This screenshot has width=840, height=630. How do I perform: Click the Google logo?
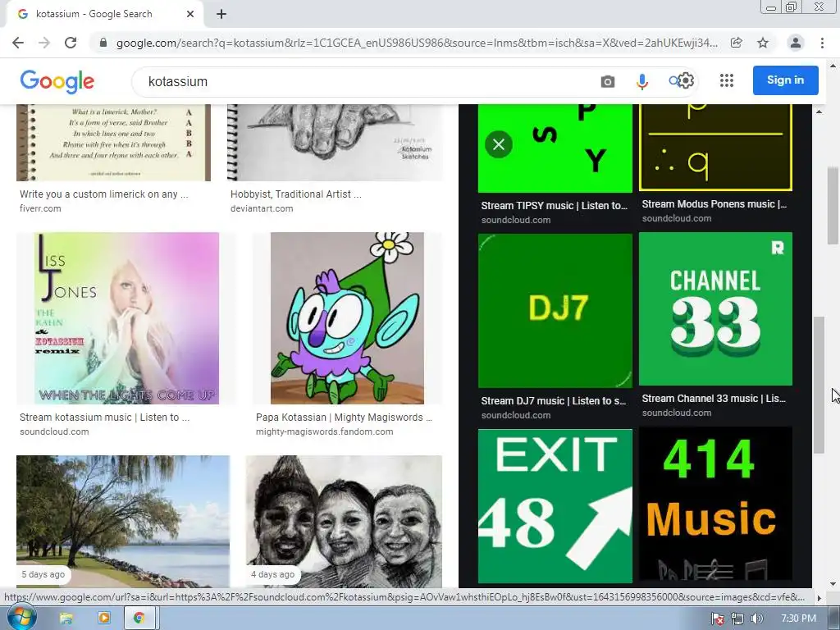57,81
